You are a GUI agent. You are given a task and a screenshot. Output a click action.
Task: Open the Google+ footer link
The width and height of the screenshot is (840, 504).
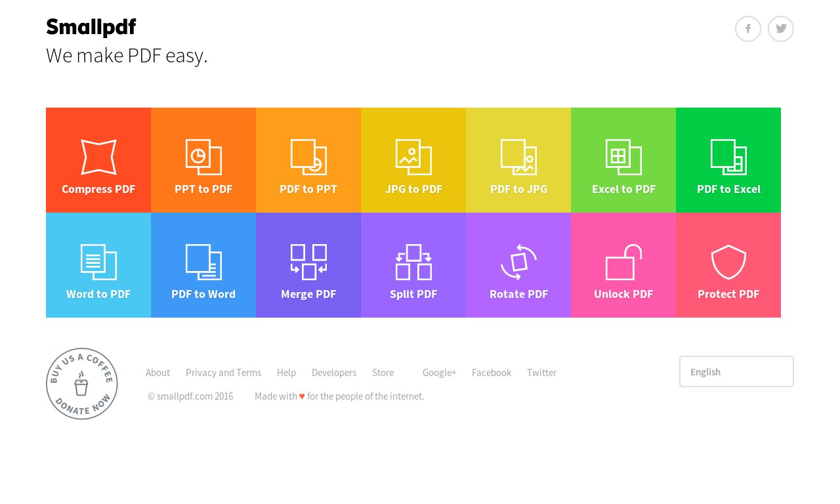(x=439, y=373)
